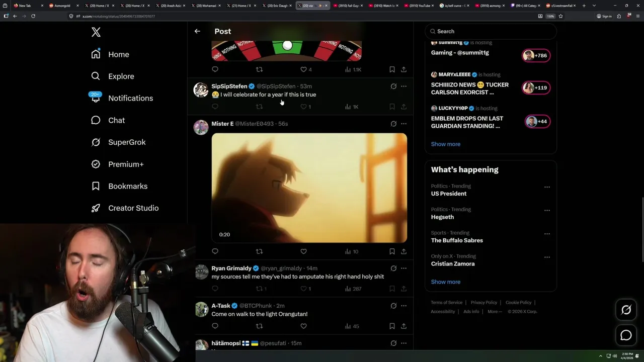Repost Mister E's post
The width and height of the screenshot is (644, 362).
[x=259, y=251]
